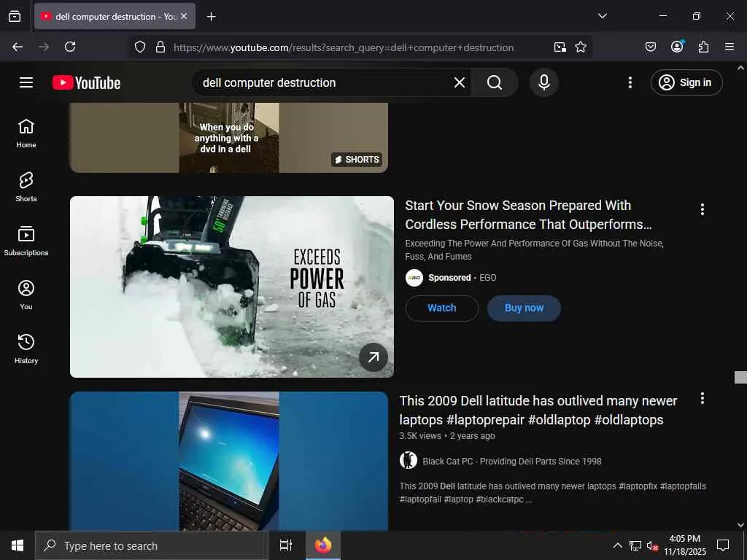Click the ad external link arrow
The height and width of the screenshot is (560, 747).
point(373,357)
